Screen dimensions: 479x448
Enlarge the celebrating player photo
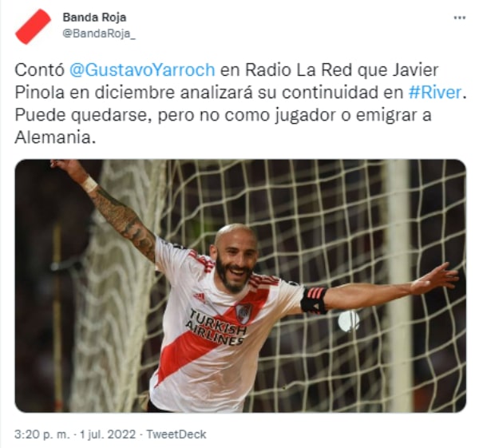pos(240,286)
